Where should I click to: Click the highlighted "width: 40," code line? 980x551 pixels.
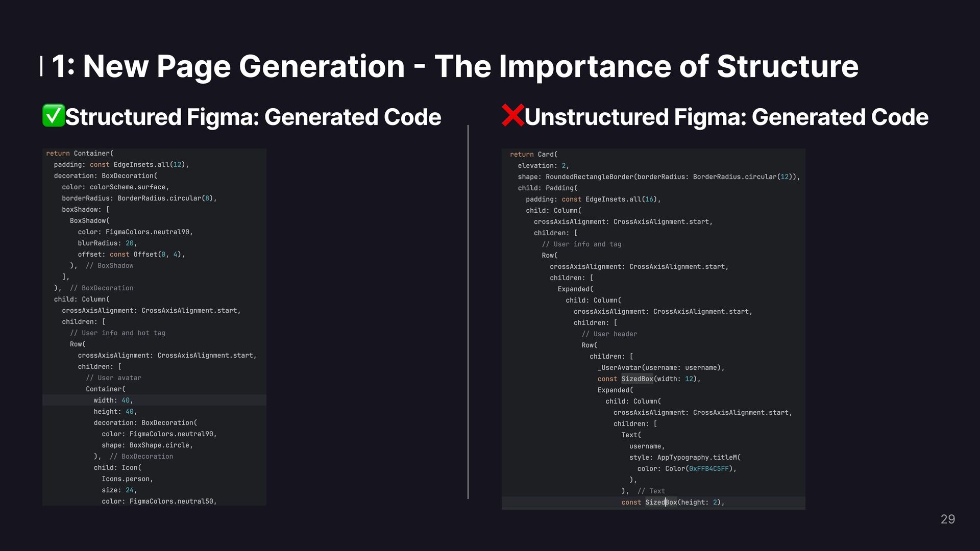tap(113, 400)
